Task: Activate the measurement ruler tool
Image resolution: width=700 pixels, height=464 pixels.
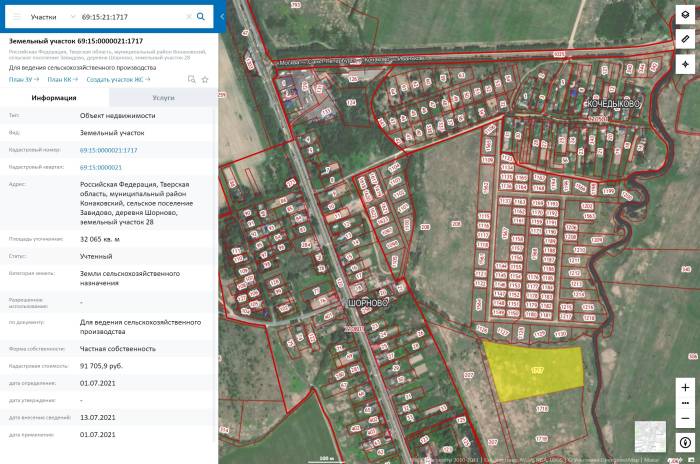Action: click(685, 39)
